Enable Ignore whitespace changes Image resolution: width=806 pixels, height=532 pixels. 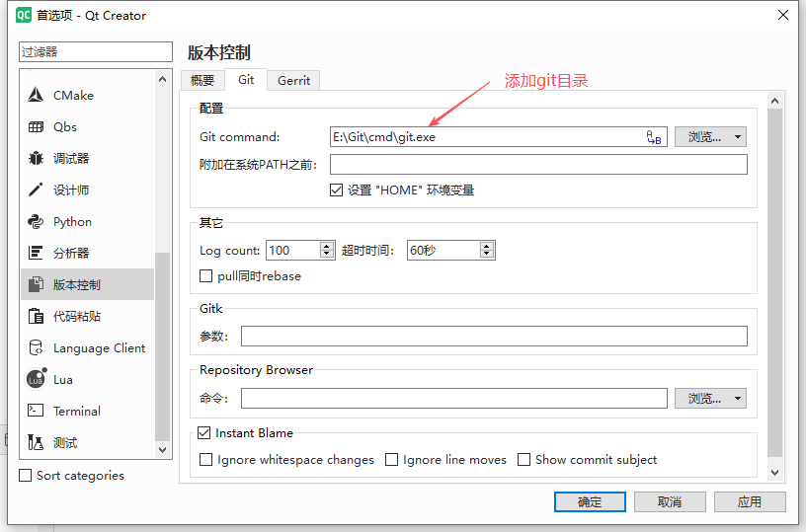point(205,460)
